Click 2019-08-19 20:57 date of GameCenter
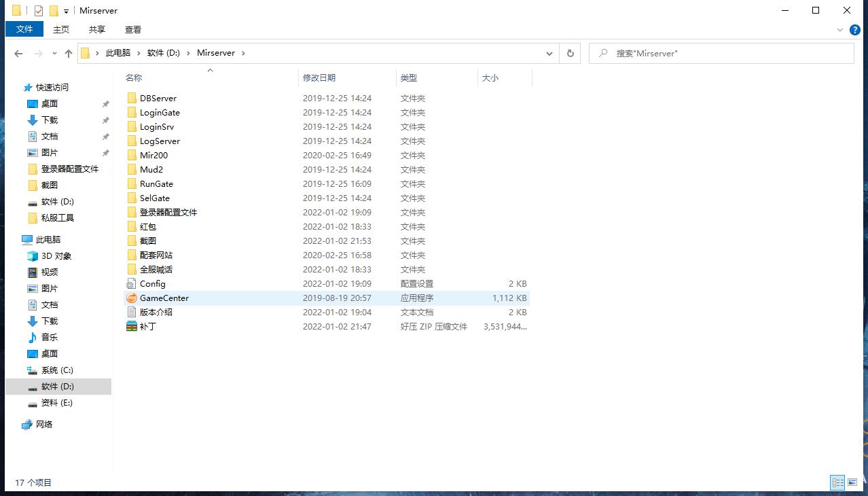The width and height of the screenshot is (868, 496). 337,298
